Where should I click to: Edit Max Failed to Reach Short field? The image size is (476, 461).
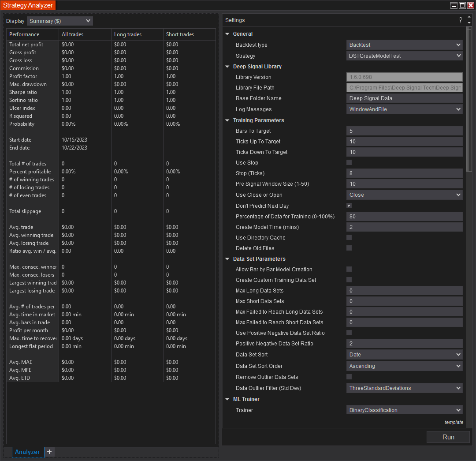404,322
